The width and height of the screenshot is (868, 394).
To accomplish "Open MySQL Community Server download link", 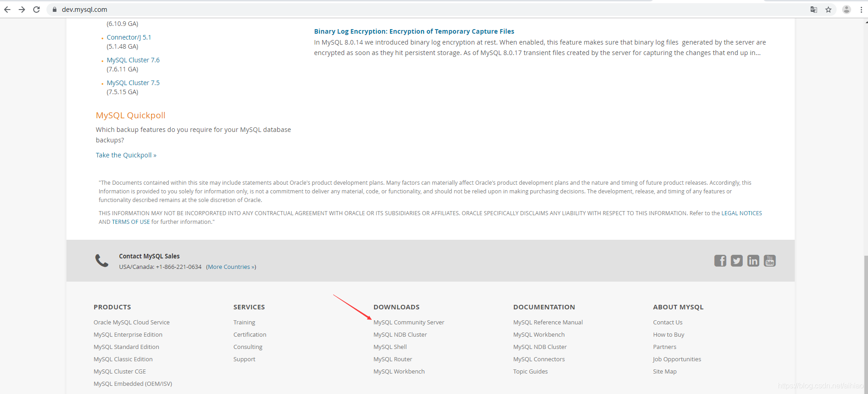I will click(409, 323).
